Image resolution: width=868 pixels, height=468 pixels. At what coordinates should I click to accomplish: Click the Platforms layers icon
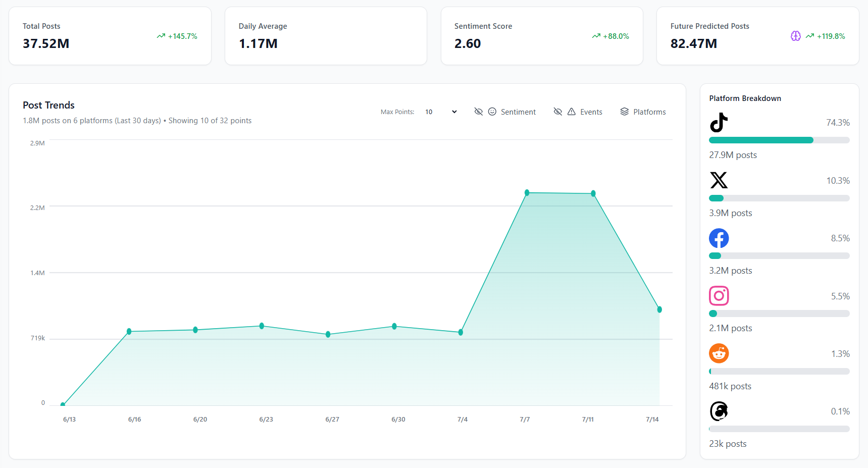(624, 112)
